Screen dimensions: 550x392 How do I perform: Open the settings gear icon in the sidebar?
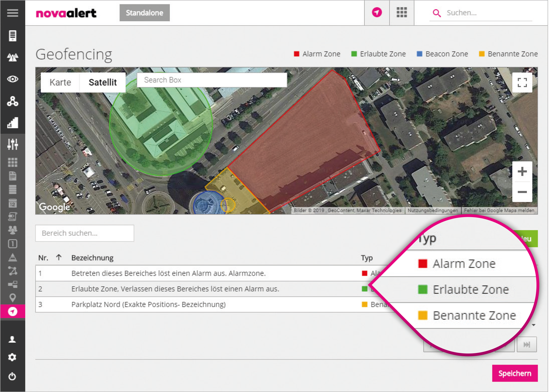pos(12,357)
